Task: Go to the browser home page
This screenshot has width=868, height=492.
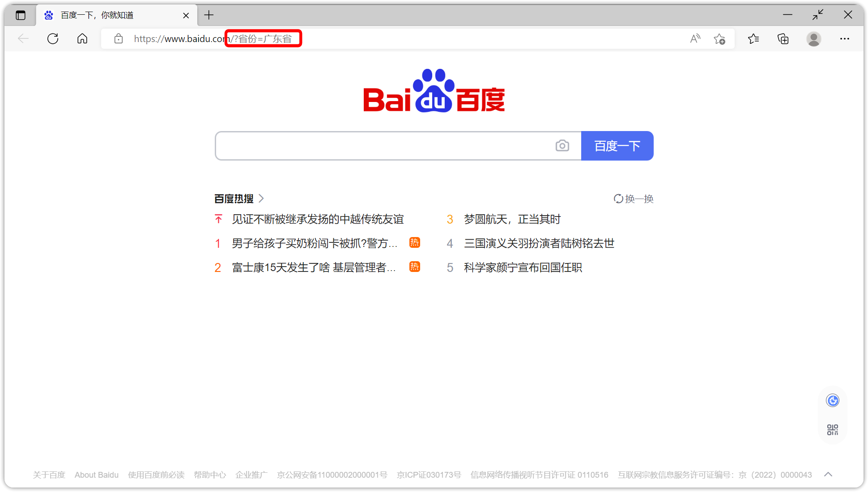Action: coord(82,39)
